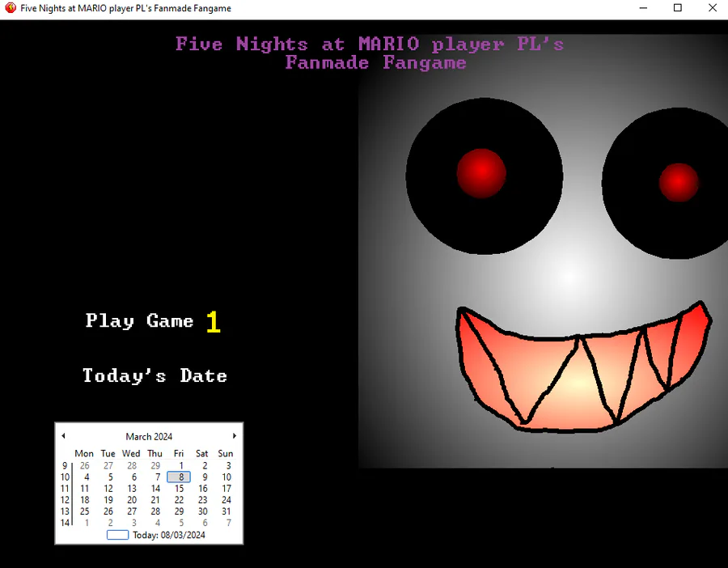The image size is (728, 568).
Task: Select March 27 in the calendar
Action: click(x=132, y=511)
